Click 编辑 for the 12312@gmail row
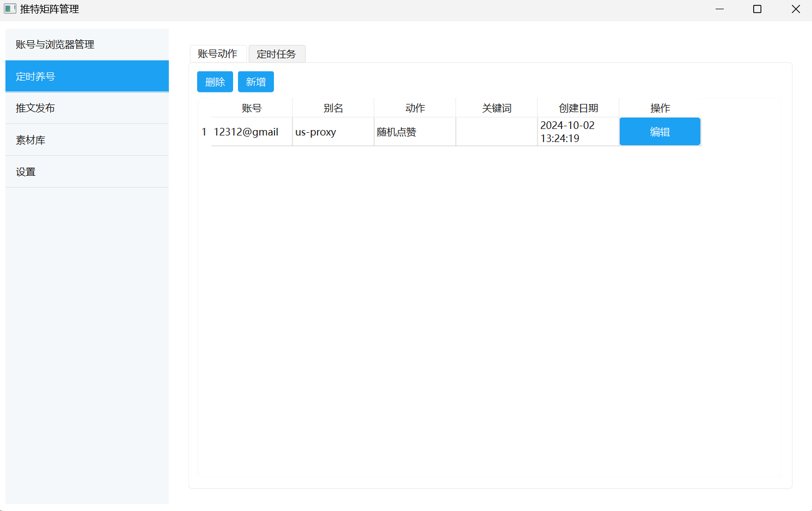Screen dimensions: 812x511 (660, 132)
